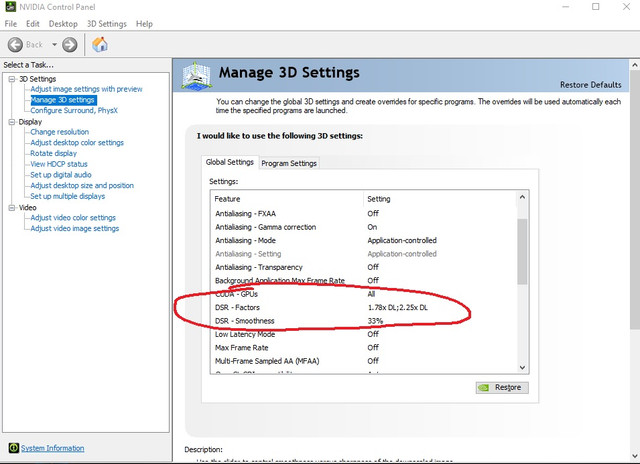Click the Feature column header

287,199
